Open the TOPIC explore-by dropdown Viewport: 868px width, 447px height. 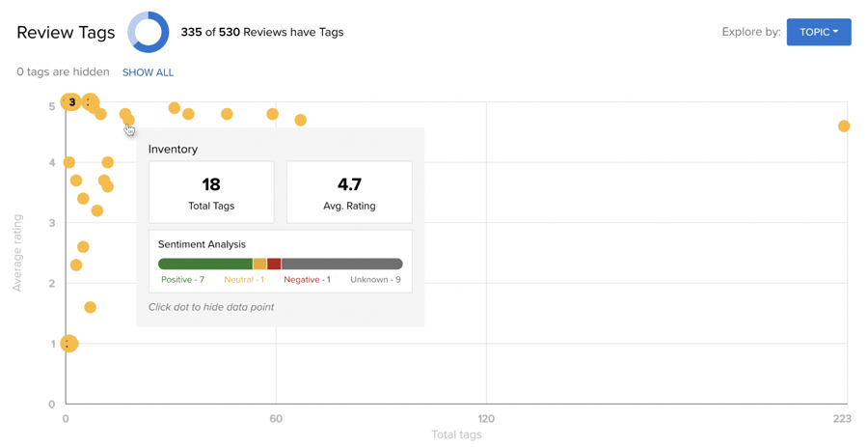[x=819, y=32]
